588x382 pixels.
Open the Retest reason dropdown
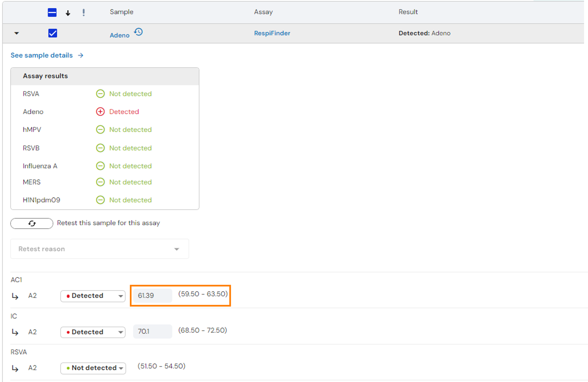tap(100, 249)
